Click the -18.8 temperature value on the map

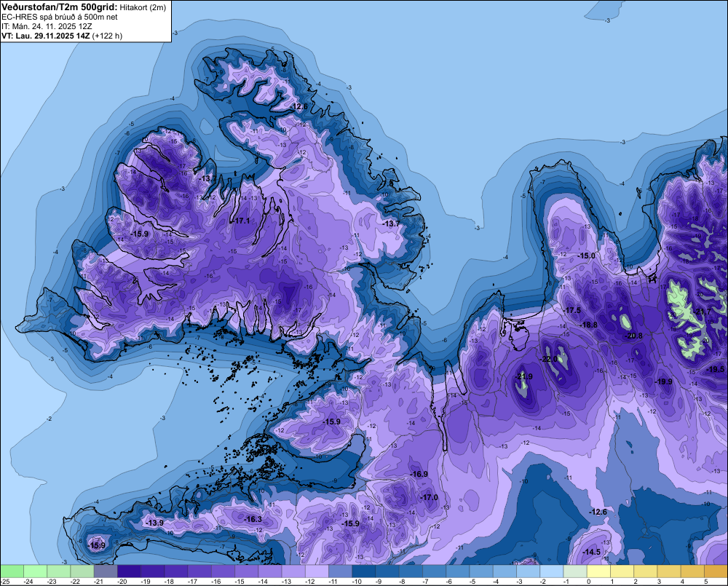589,325
